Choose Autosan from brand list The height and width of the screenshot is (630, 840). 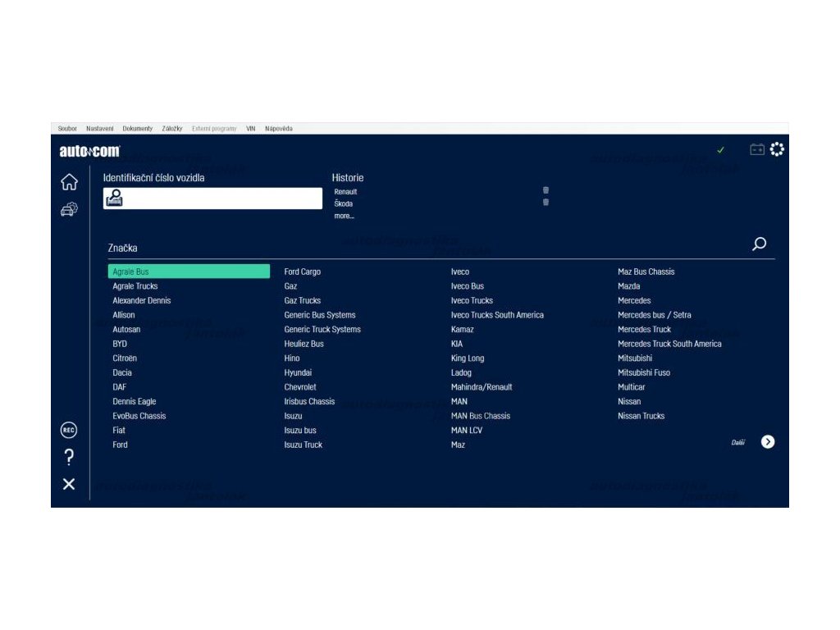(x=126, y=330)
